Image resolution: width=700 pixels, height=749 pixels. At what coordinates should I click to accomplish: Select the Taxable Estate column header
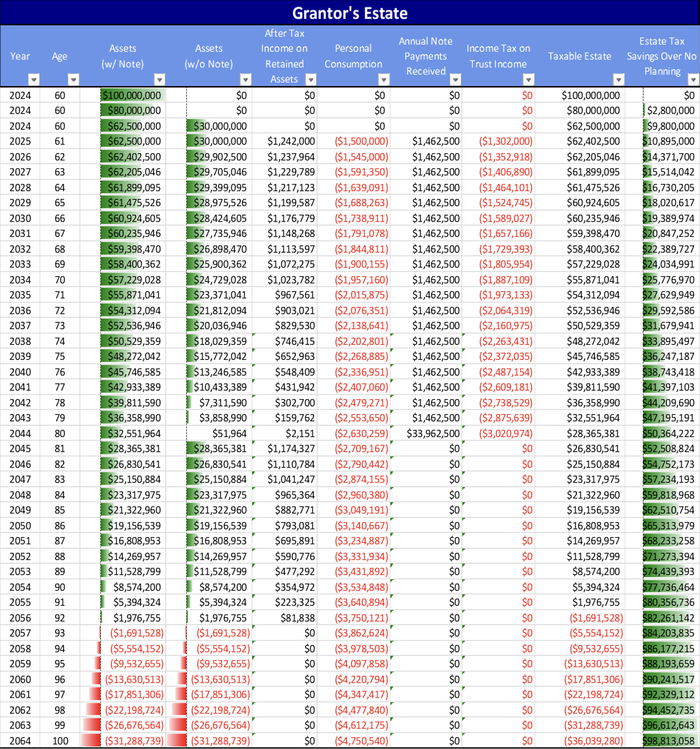pyautogui.click(x=580, y=56)
